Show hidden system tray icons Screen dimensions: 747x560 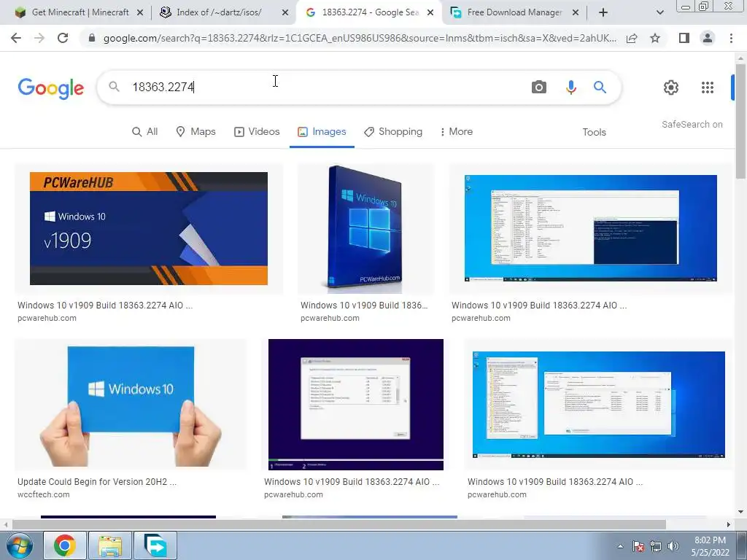[x=620, y=546]
